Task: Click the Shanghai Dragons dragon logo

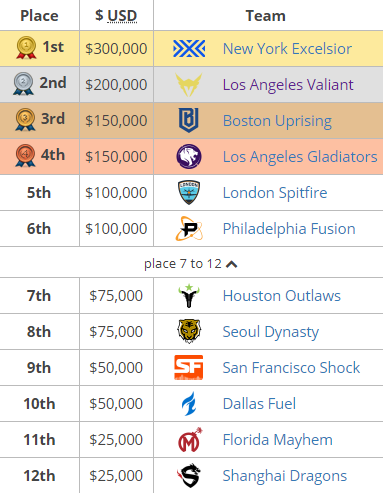Action: 189,476
